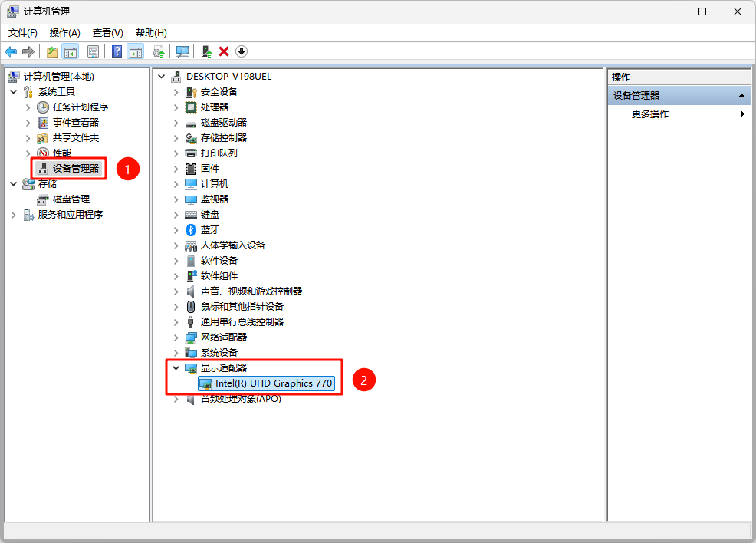Image resolution: width=756 pixels, height=543 pixels.
Task: Collapse the DESKTOP-V198UEL root node
Action: pos(162,76)
